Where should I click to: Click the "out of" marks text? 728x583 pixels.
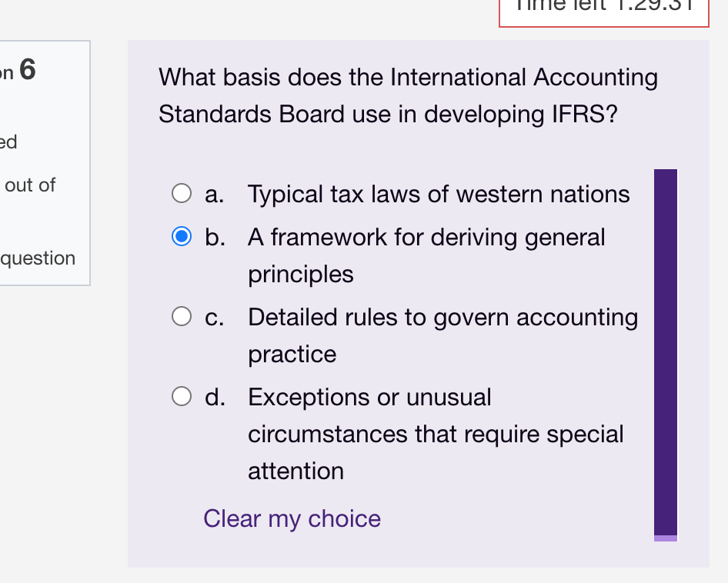click(29, 185)
